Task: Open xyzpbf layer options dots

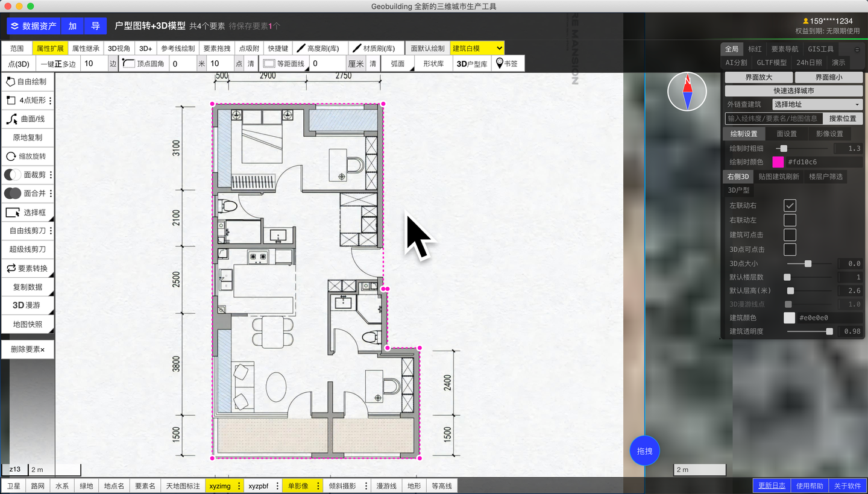Action: pyautogui.click(x=277, y=486)
